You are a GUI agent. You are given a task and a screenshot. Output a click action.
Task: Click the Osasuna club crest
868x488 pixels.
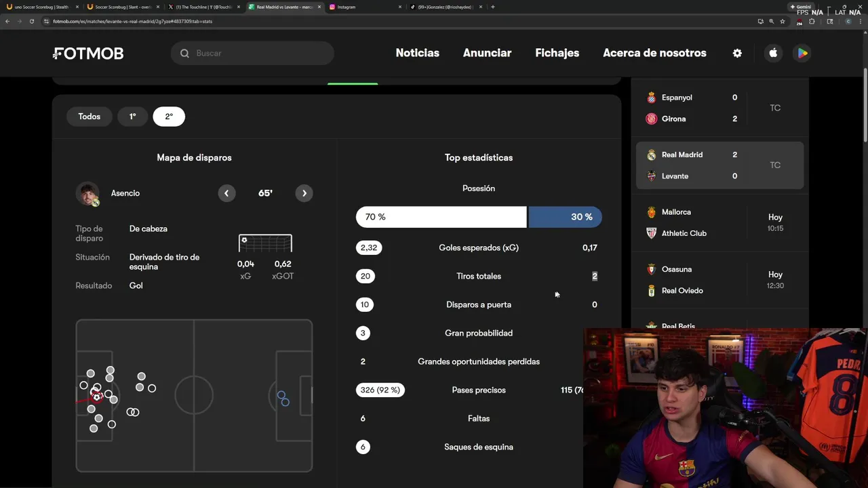[x=651, y=269]
